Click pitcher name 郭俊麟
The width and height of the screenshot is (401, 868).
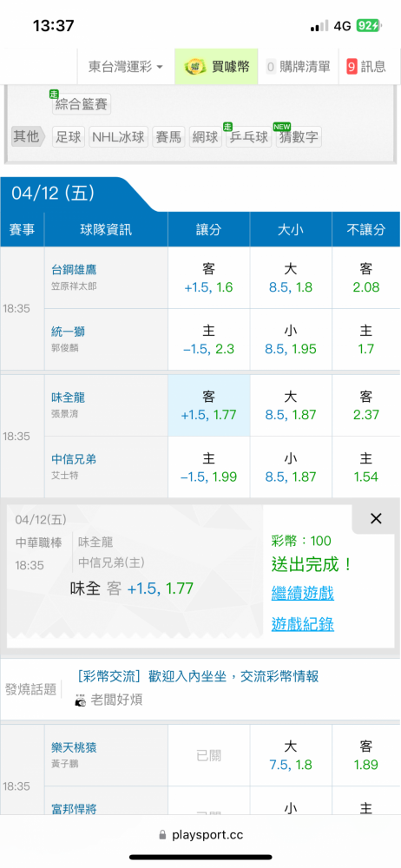[65, 350]
